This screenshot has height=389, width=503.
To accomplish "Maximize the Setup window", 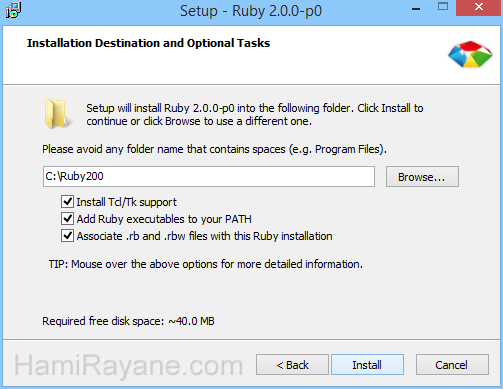I will 443,7.
